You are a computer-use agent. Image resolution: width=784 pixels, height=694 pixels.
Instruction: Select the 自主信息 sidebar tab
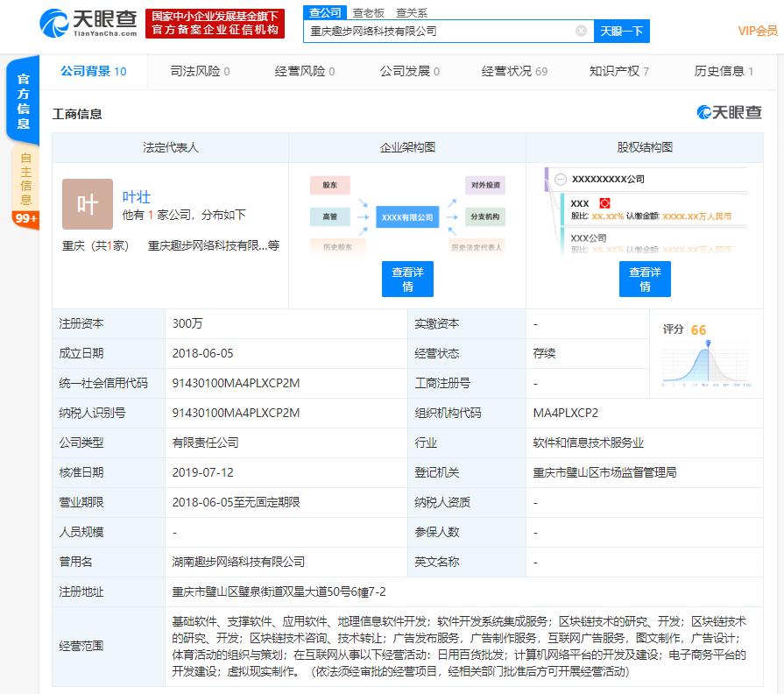[25, 179]
